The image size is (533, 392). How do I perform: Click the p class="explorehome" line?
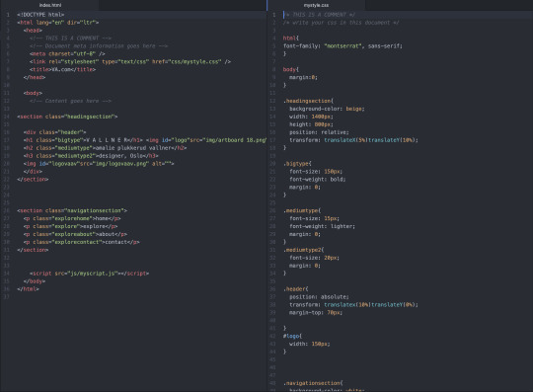72,218
